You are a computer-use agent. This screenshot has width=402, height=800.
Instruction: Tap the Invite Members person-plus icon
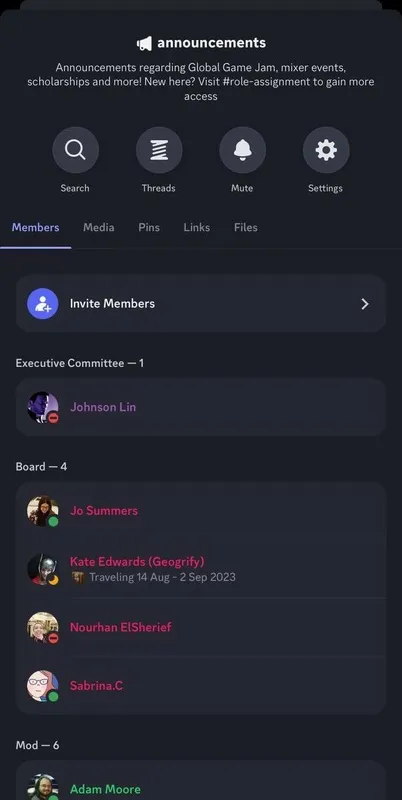pos(43,304)
